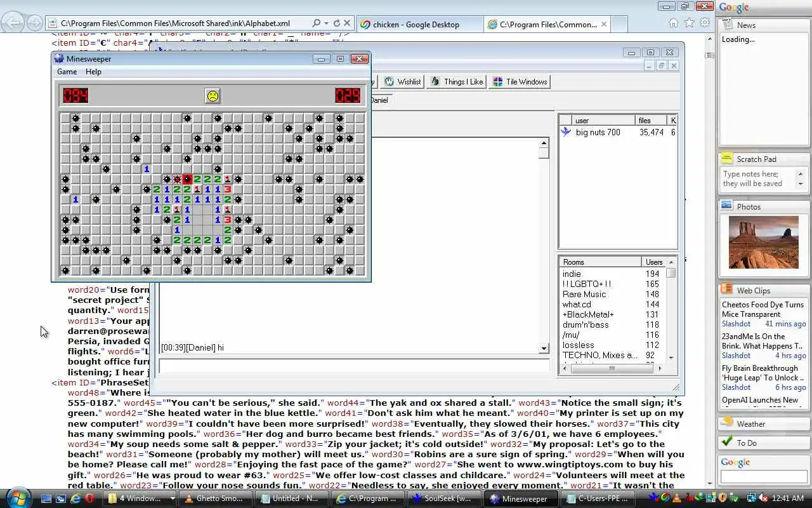Switch to chicken - Google Desktop tab
This screenshot has width=812, height=508.
point(419,25)
